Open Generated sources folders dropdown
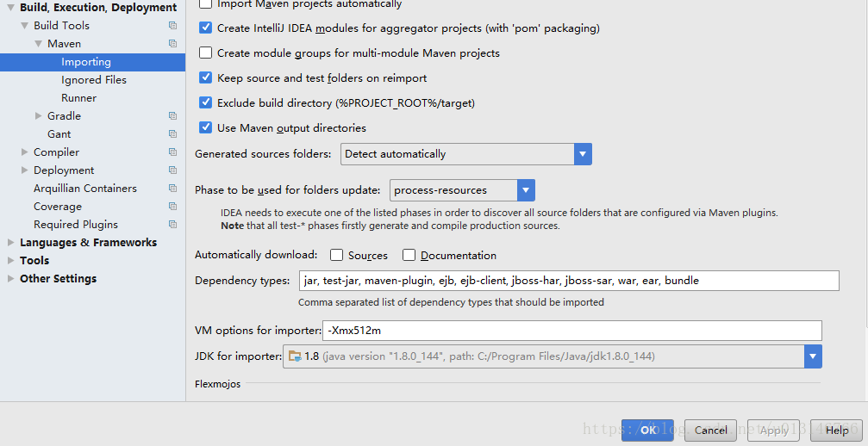 [466, 153]
